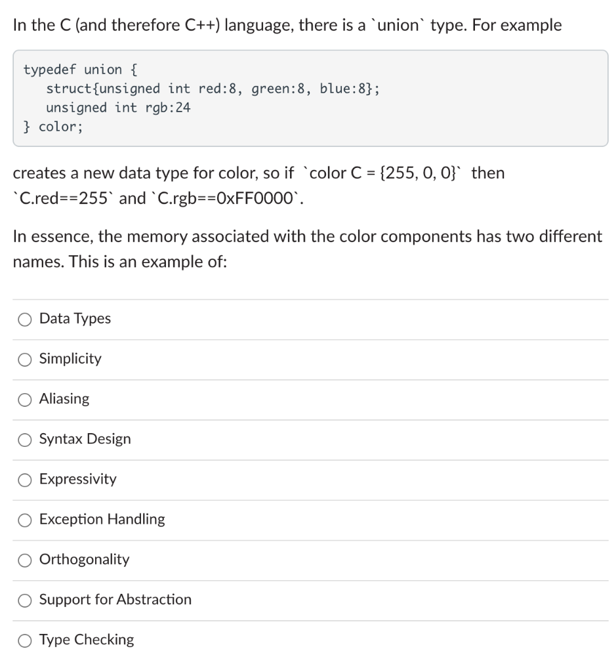Click the Expressivity label text
The height and width of the screenshot is (672, 616).
tap(78, 480)
